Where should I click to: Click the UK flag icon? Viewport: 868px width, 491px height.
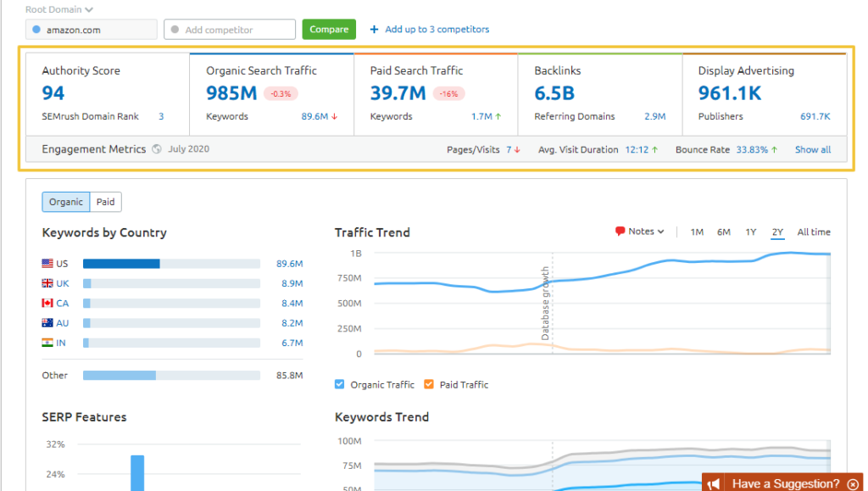pyautogui.click(x=47, y=283)
